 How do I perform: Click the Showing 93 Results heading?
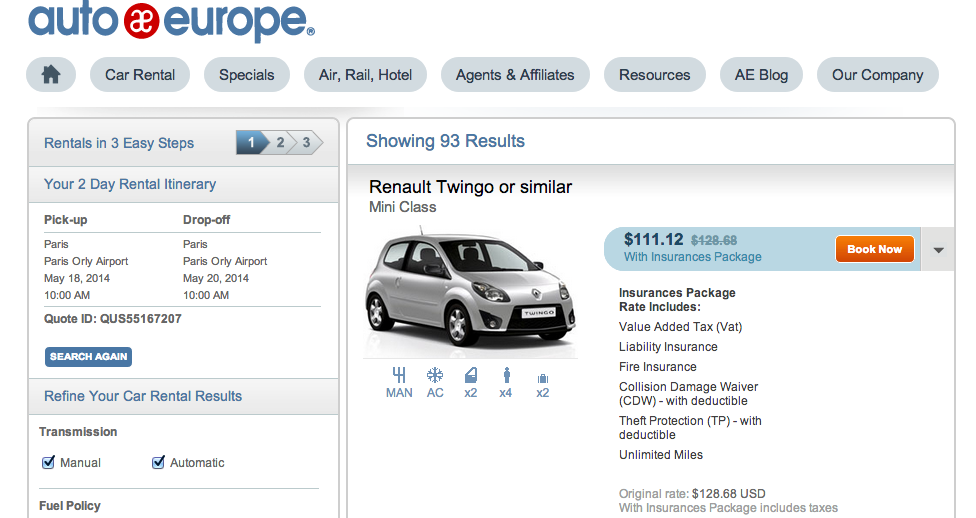tap(446, 141)
